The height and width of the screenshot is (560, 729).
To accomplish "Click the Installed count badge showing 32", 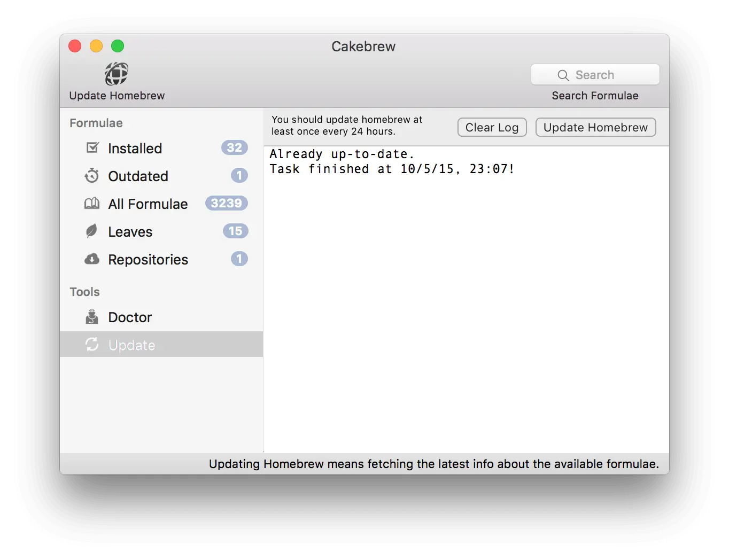I will pyautogui.click(x=234, y=147).
